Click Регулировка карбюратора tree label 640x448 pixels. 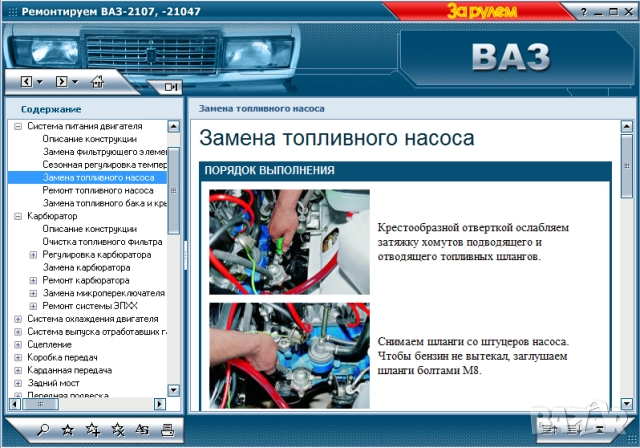pyautogui.click(x=97, y=255)
